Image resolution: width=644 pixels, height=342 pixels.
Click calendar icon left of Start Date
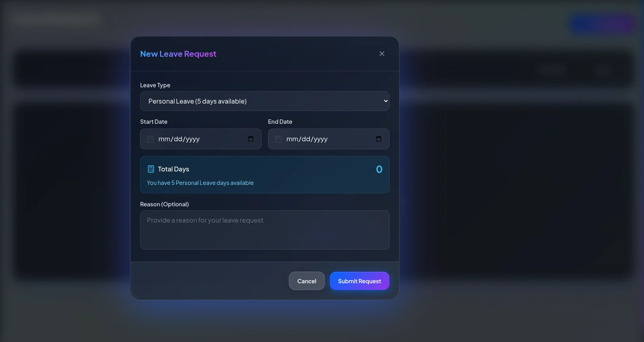click(150, 139)
